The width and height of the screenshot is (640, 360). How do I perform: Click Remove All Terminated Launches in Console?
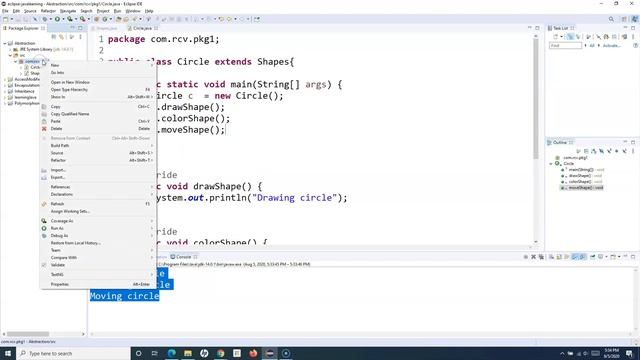pyautogui.click(x=541, y=257)
